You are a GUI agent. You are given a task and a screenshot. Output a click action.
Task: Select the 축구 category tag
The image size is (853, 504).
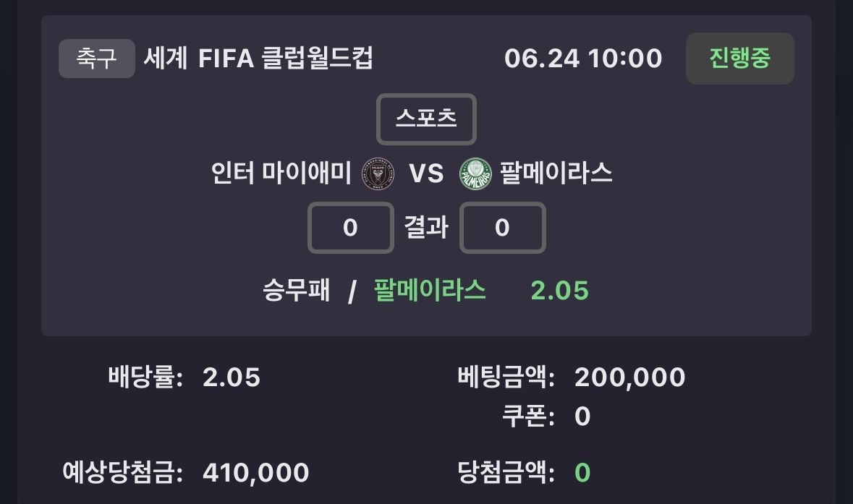(97, 58)
